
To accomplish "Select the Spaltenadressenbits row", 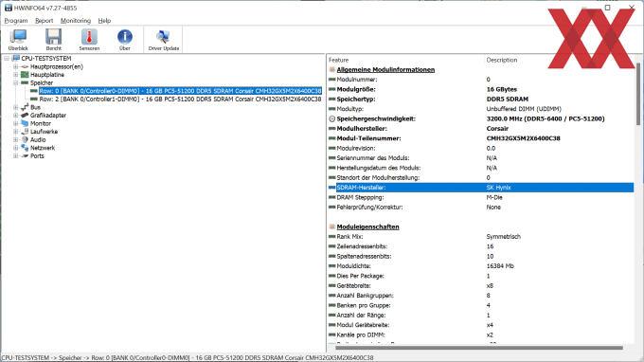I will pyautogui.click(x=481, y=257).
